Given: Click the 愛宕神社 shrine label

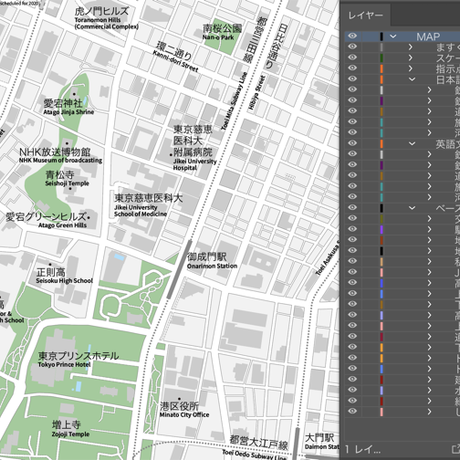Looking at the screenshot, I should (x=63, y=103).
